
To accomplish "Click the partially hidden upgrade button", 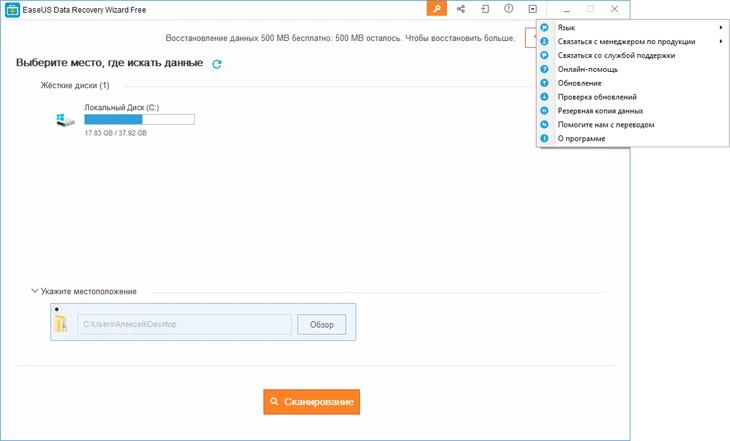I will point(531,38).
